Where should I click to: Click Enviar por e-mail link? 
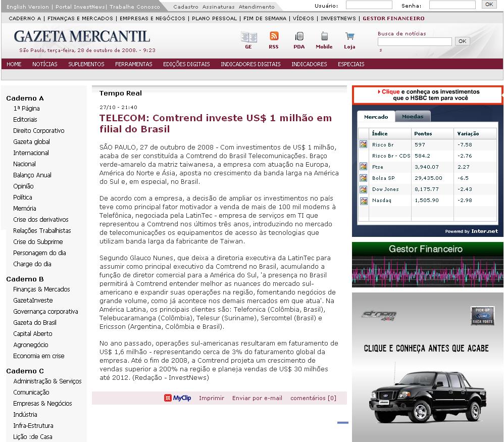(x=257, y=398)
